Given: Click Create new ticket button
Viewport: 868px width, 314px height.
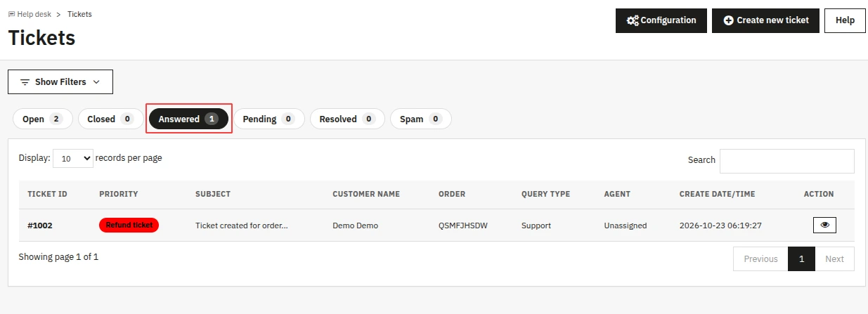Looking at the screenshot, I should [765, 20].
